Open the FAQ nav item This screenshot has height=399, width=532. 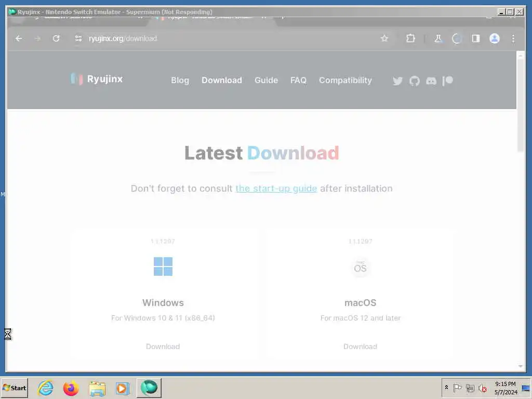pyautogui.click(x=298, y=81)
